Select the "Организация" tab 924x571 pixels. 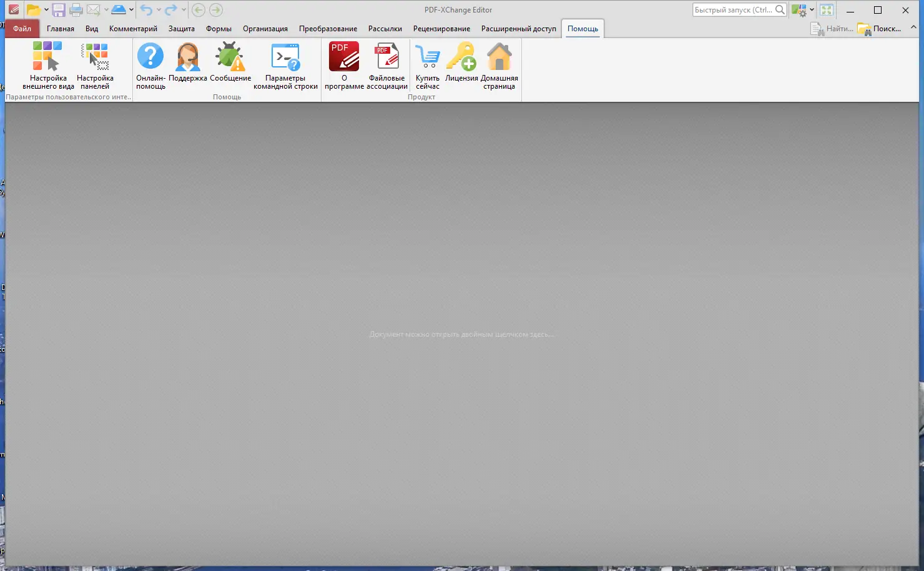pos(265,29)
